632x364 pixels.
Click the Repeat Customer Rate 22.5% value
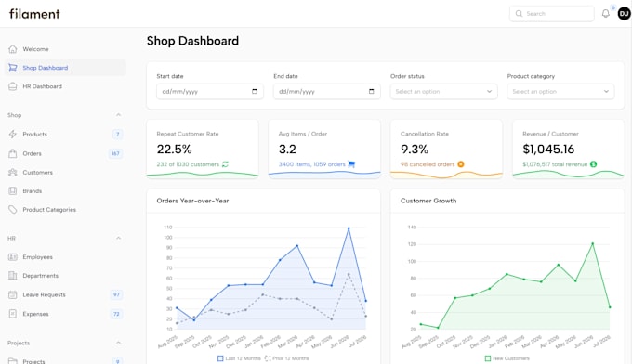(x=174, y=149)
